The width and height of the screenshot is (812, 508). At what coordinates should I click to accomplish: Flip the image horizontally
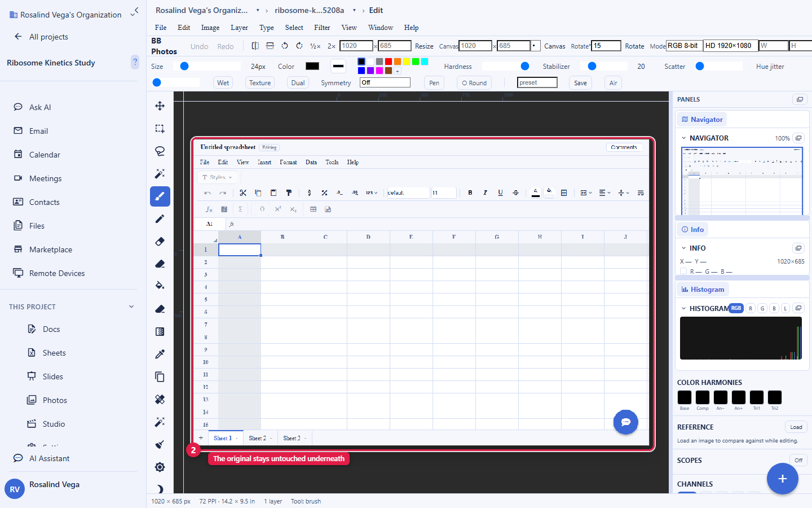(x=255, y=46)
